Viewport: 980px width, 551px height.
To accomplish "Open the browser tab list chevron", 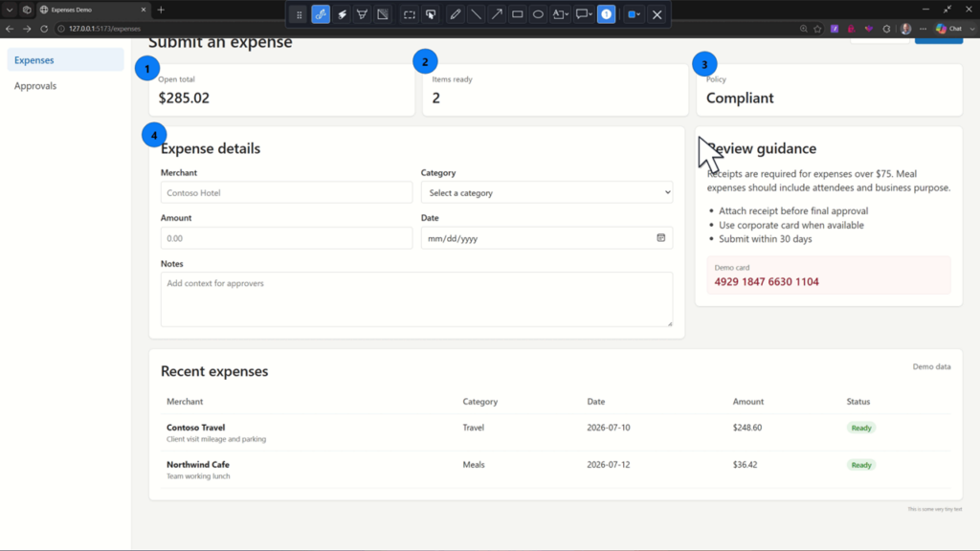I will point(10,10).
